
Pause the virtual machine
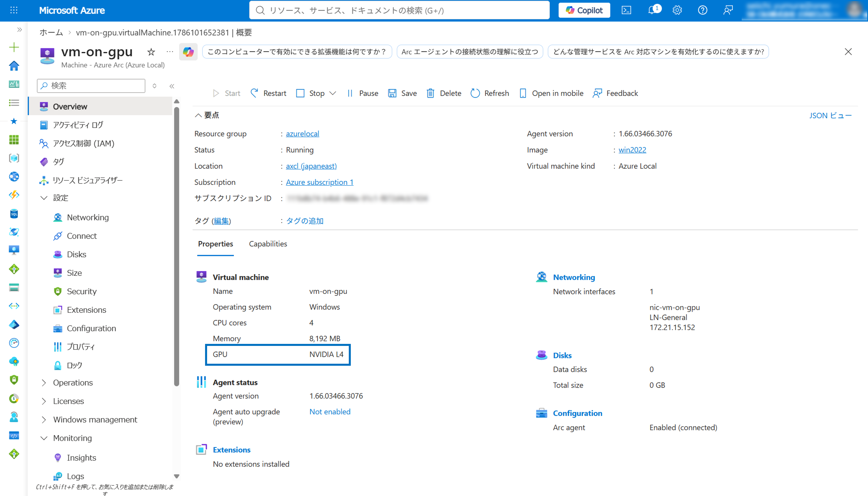pyautogui.click(x=362, y=93)
